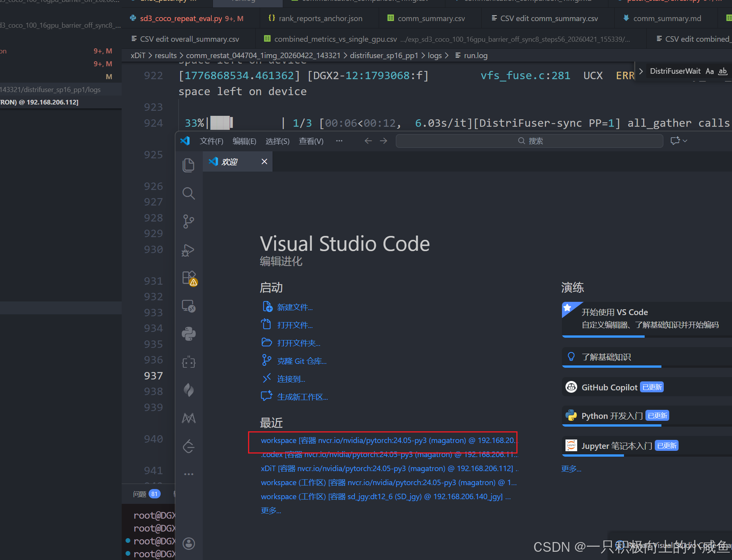
Task: Open 开始使用 VS Code walkthrough
Action: click(x=647, y=319)
